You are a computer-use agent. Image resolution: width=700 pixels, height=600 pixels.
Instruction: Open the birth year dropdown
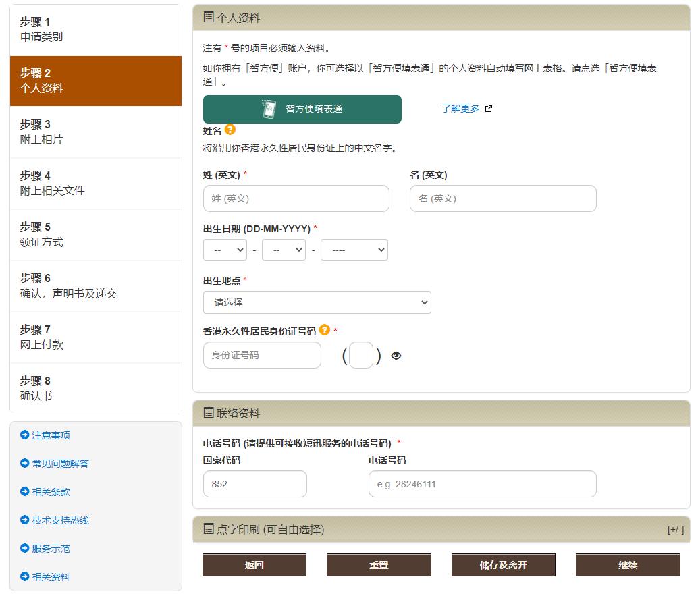(x=354, y=249)
